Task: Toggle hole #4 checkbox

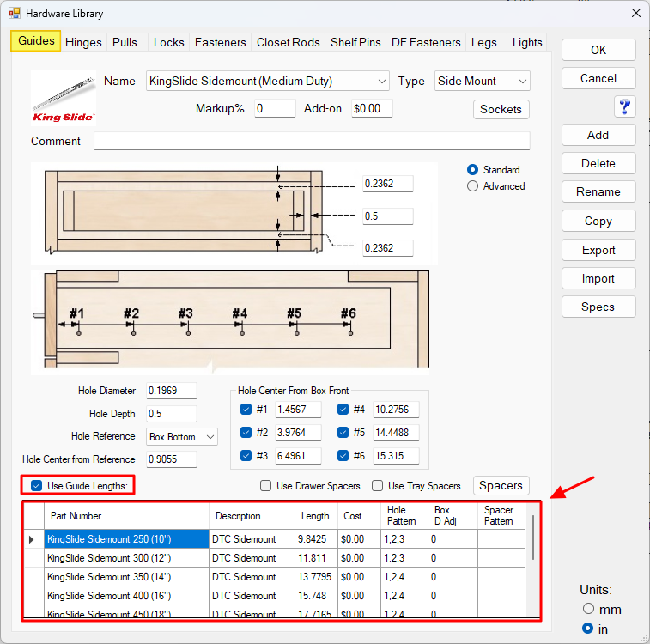Action: 343,410
